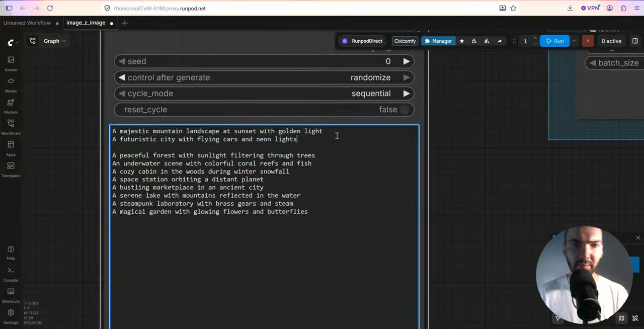This screenshot has width=644, height=329.
Task: Click the workflow graph icon beside Graph
Action: 33,41
